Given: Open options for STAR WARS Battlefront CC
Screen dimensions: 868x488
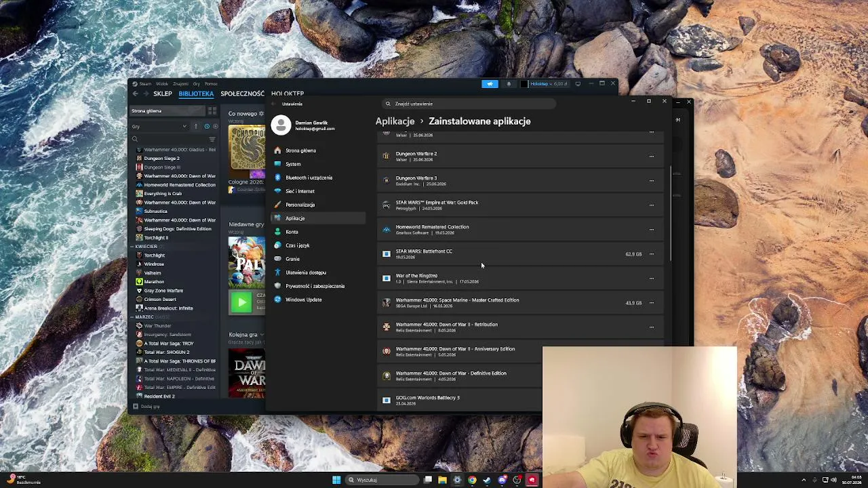Looking at the screenshot, I should click(x=652, y=254).
